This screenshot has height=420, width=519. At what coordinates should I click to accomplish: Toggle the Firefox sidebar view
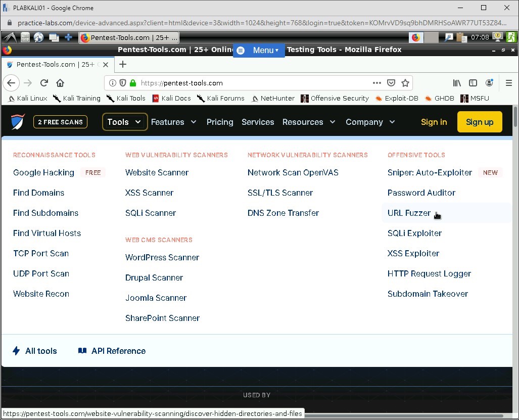coord(472,83)
